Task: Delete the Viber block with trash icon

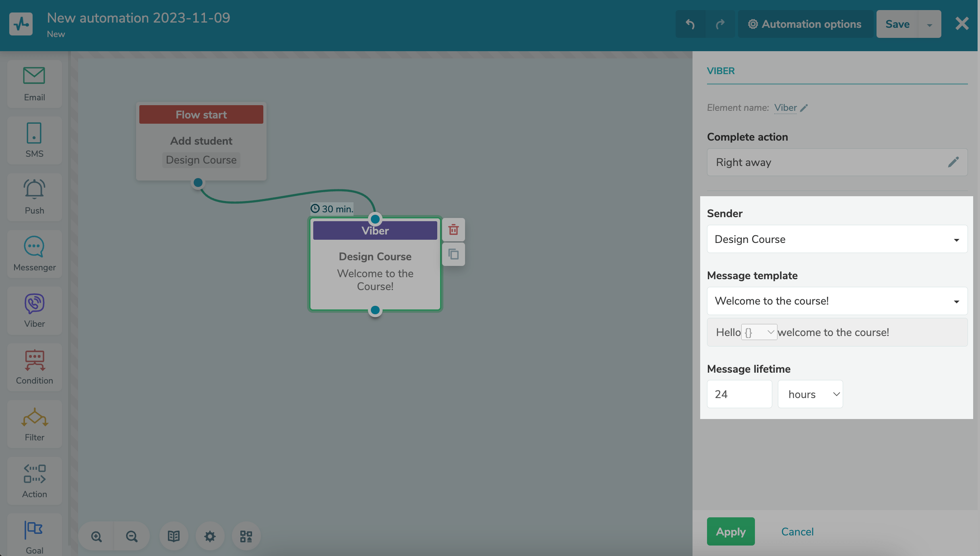Action: 453,230
